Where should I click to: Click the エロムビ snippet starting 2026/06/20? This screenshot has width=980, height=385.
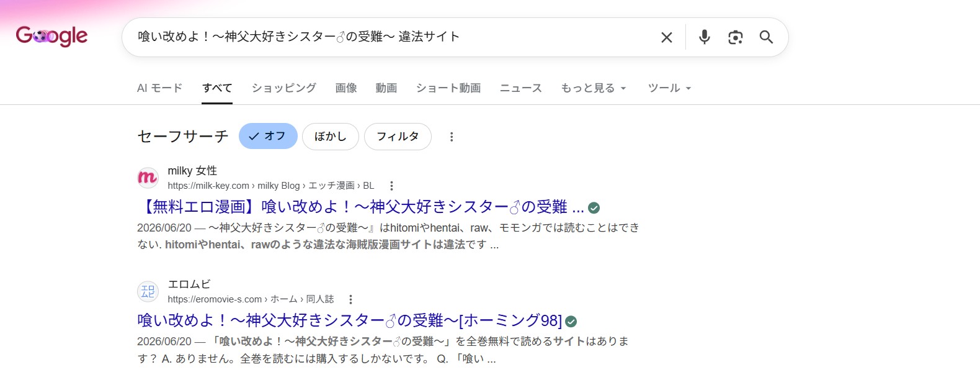click(383, 350)
